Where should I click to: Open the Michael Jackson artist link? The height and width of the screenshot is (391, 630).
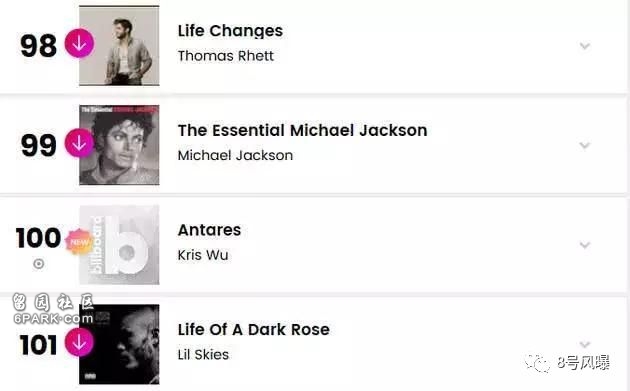tap(235, 156)
